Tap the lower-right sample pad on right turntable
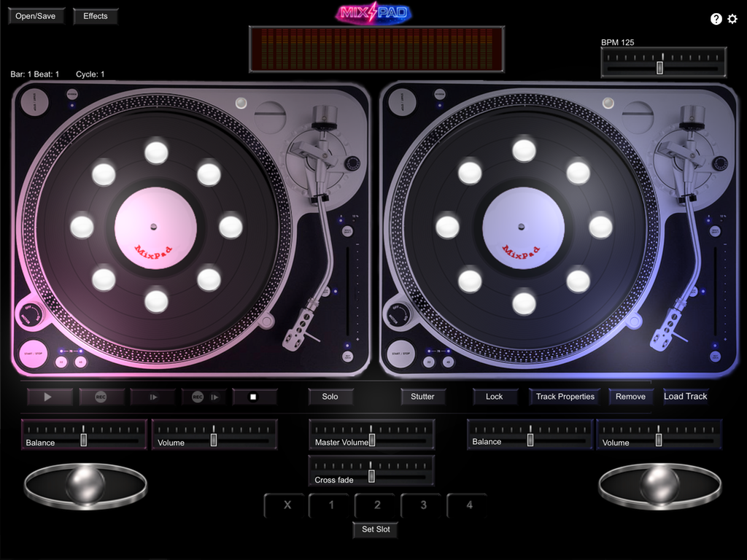 [578, 281]
